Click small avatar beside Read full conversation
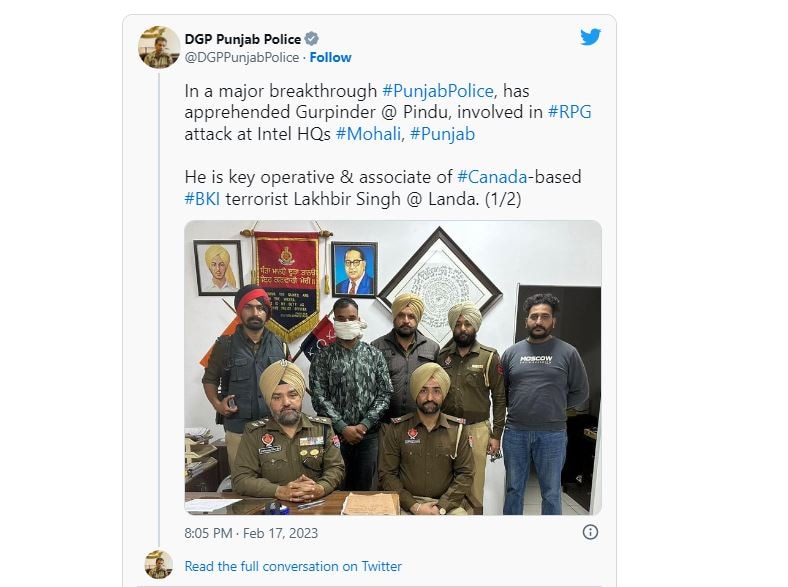Image resolution: width=788 pixels, height=587 pixels. tap(158, 564)
